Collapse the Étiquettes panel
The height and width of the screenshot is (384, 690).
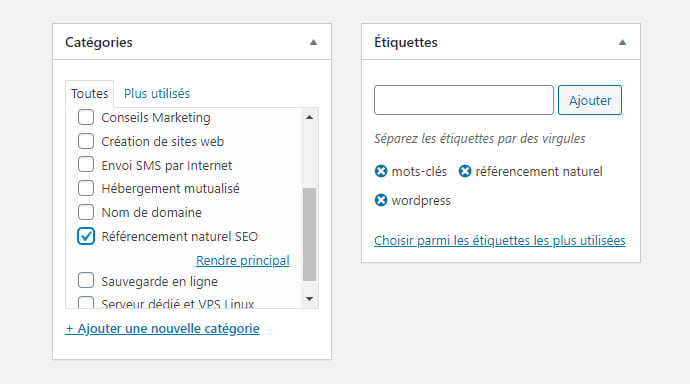point(622,42)
